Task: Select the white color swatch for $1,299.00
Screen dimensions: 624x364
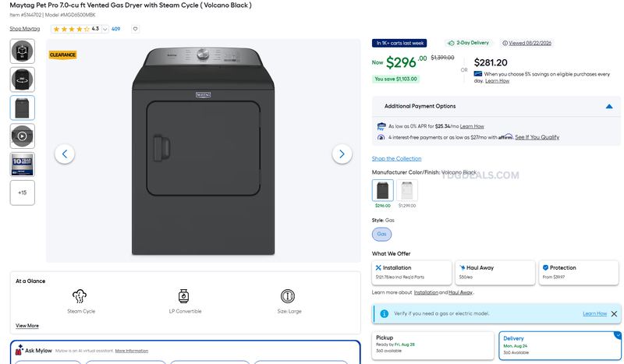Action: point(407,190)
